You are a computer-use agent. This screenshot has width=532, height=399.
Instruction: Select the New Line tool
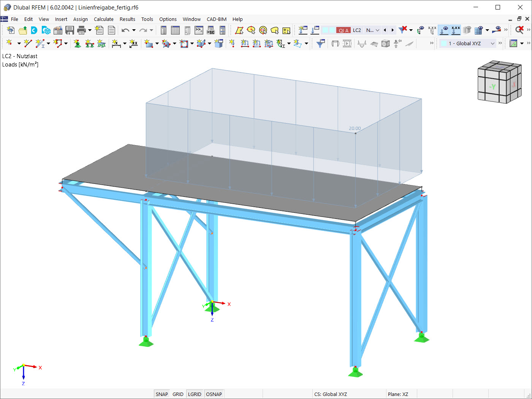pyautogui.click(x=27, y=43)
